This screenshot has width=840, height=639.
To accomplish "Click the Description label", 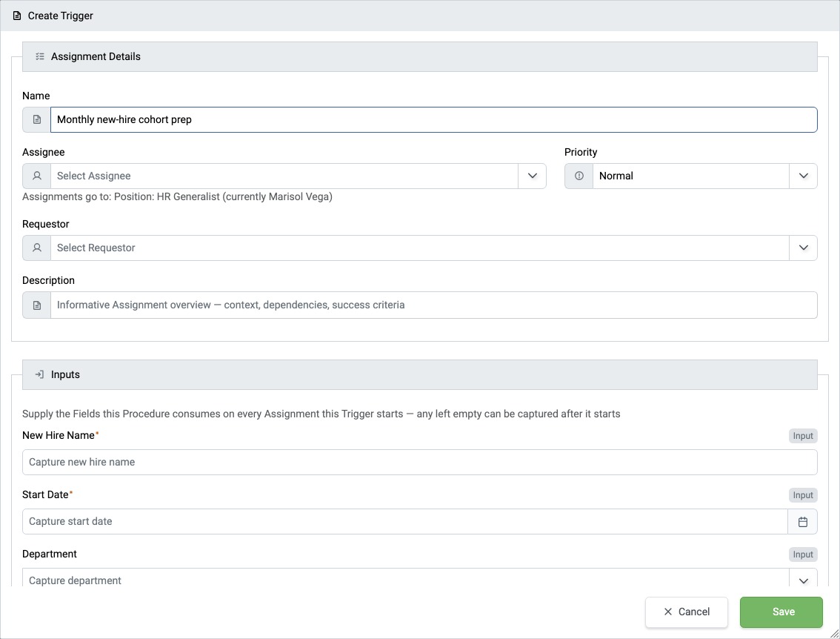I will [x=48, y=280].
